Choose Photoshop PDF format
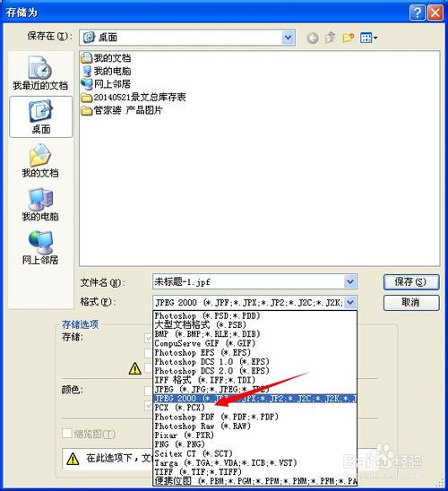This screenshot has height=491, width=448. click(x=254, y=417)
